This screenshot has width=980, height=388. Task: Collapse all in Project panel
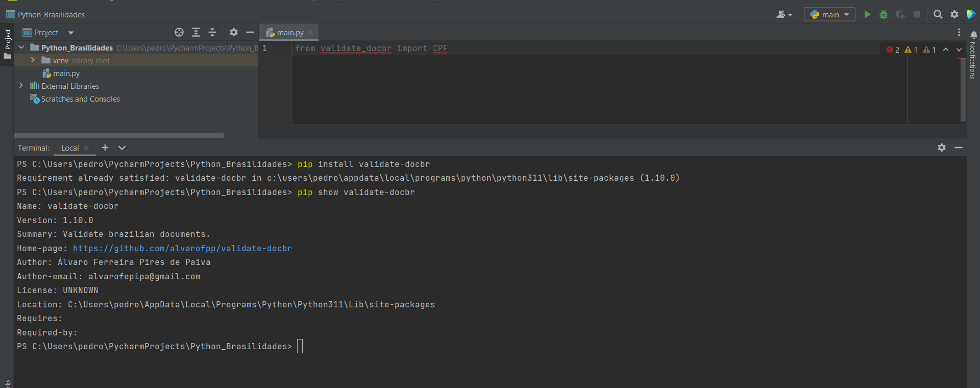point(212,32)
